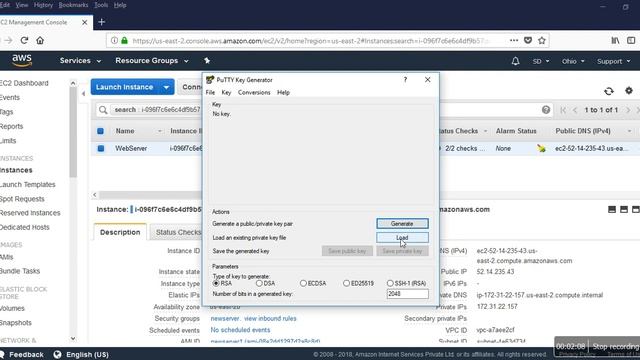Open Instances in the sidebar
This screenshot has height=360, width=640.
[16, 170]
